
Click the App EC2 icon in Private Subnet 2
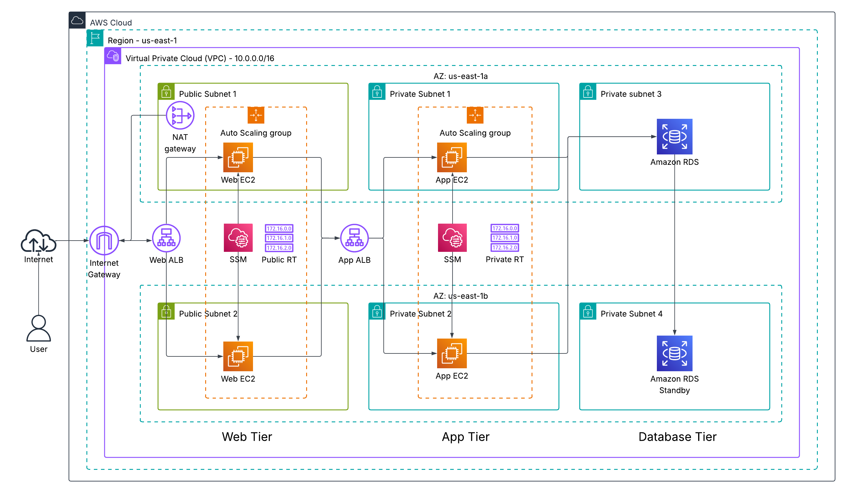452,353
